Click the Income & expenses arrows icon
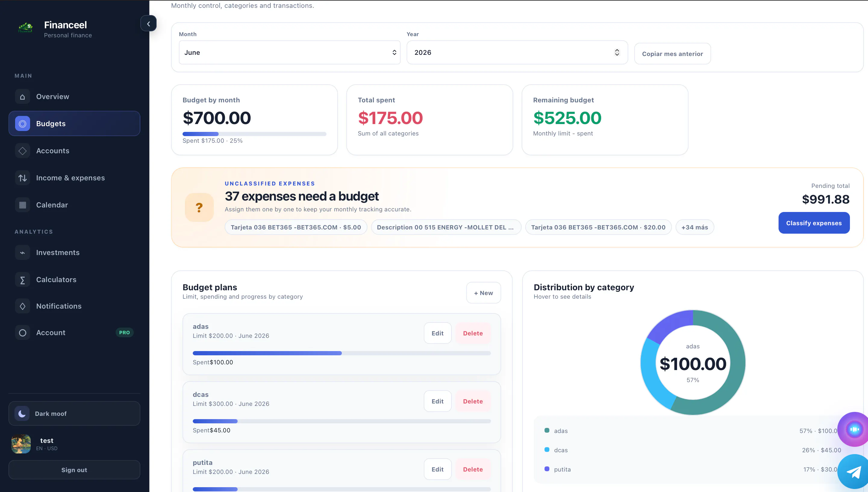The image size is (868, 492). 23,178
